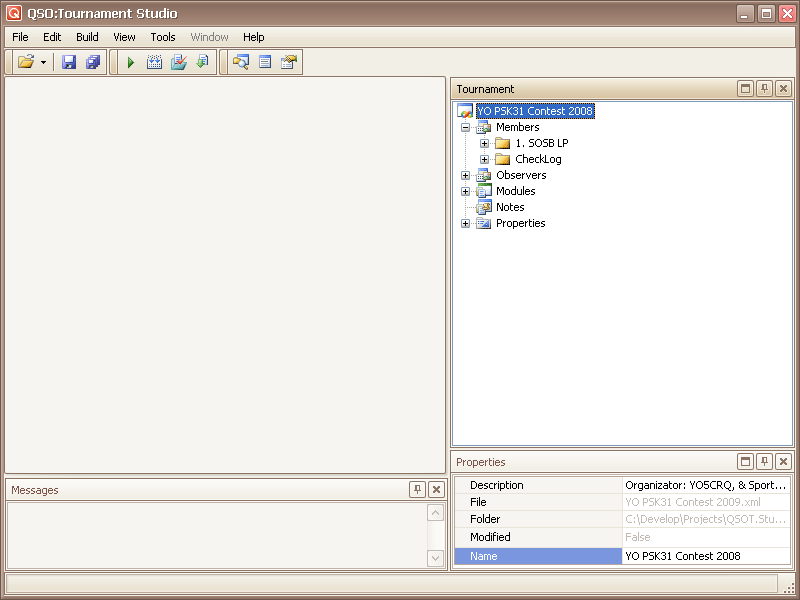Collapse the Members tree node
The width and height of the screenshot is (800, 600).
466,128
